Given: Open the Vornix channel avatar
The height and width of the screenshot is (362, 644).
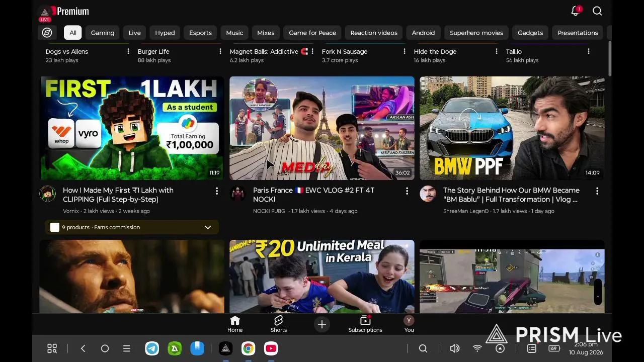Looking at the screenshot, I should click(x=48, y=194).
